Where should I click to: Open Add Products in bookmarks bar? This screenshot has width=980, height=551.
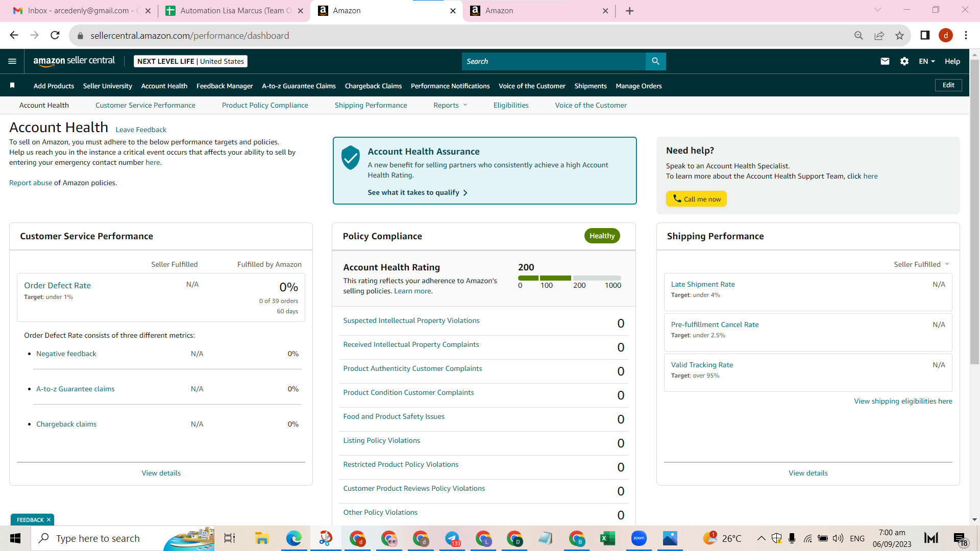(54, 86)
